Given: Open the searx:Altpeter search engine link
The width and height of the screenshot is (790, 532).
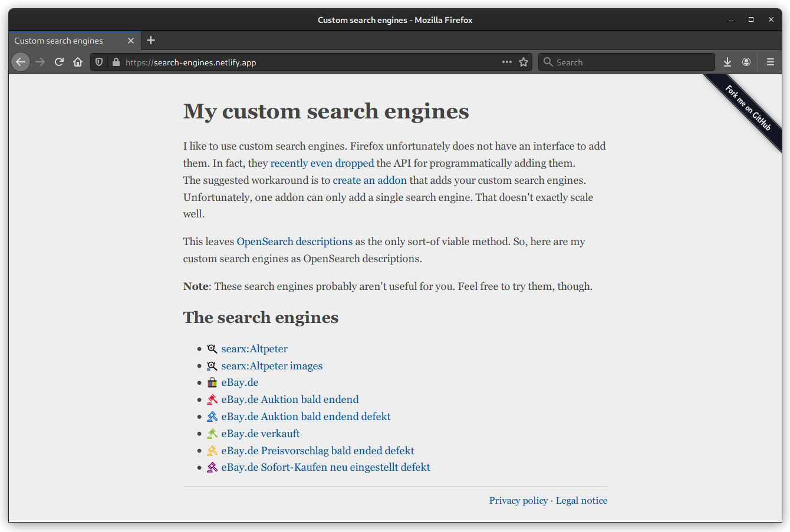Looking at the screenshot, I should pyautogui.click(x=255, y=349).
